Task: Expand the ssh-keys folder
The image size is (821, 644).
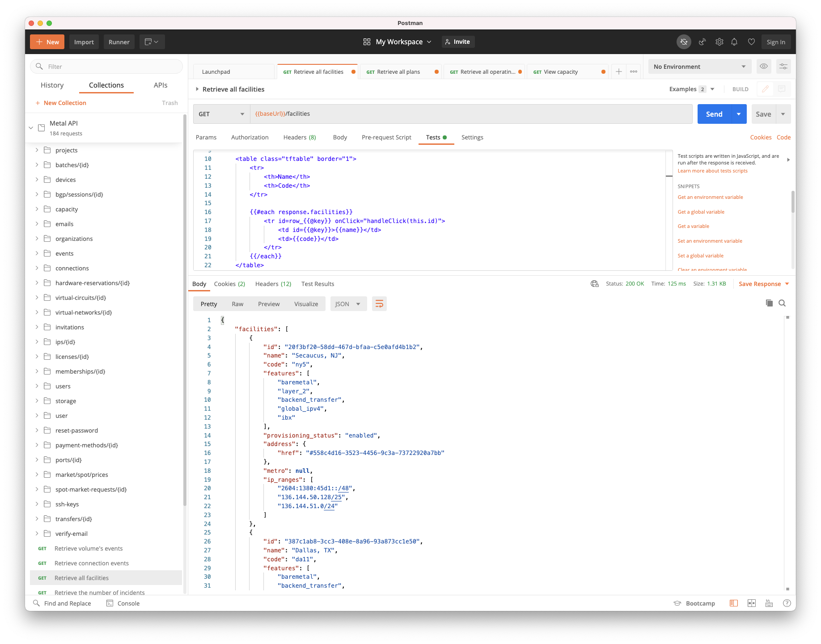Action: pyautogui.click(x=37, y=504)
